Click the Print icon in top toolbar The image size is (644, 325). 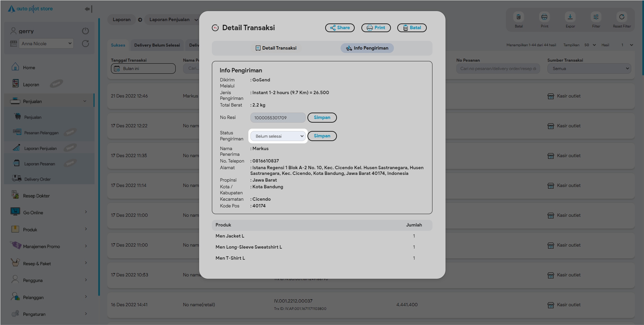[544, 17]
